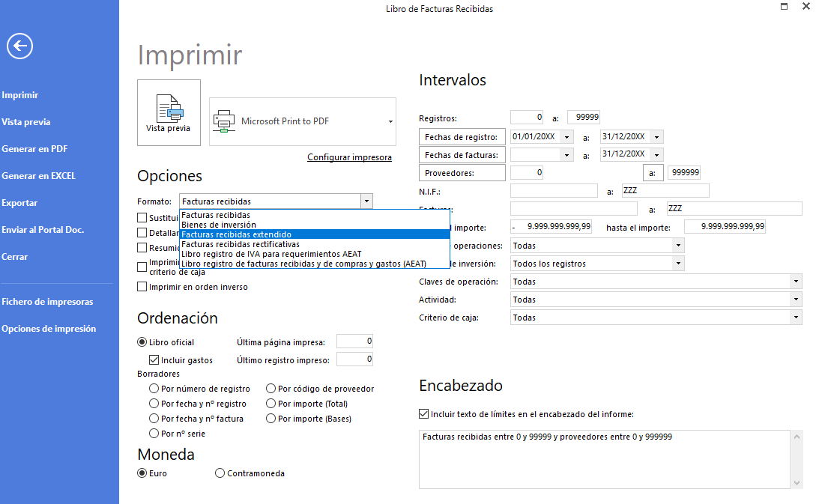Click the hasta el importe amount field
This screenshot has height=504, width=816.
[x=725, y=227]
